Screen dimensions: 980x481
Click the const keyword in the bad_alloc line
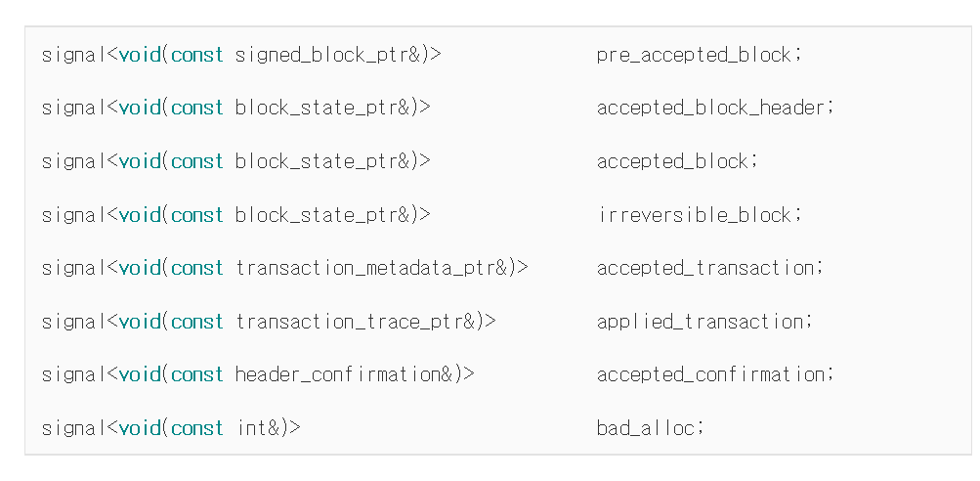point(196,429)
